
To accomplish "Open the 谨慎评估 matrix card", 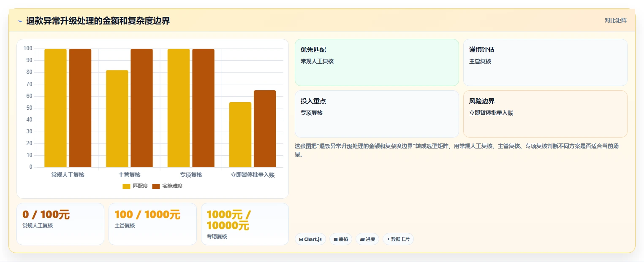I will [545, 62].
